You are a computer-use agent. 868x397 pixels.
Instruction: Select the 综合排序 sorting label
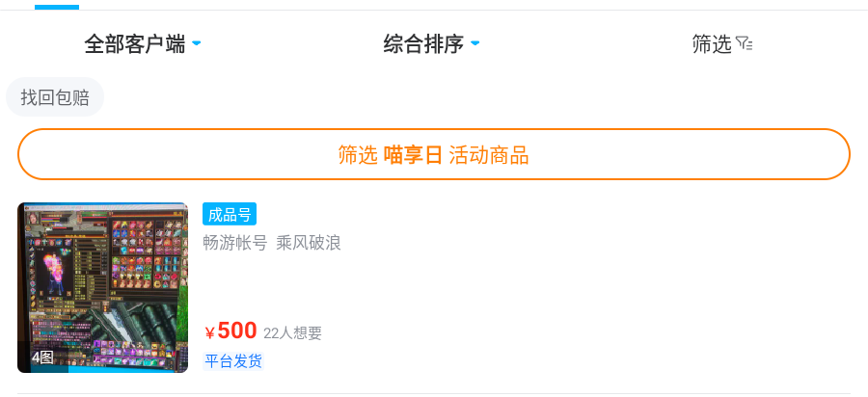tap(423, 43)
